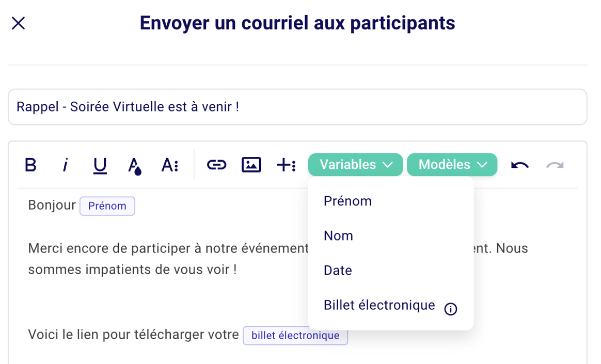
Task: Undo the last edit
Action: point(519,165)
